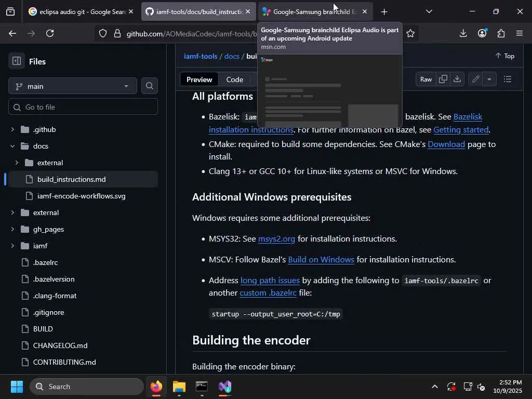Switch to eclipsa audio git Google Search tab
This screenshot has height=399, width=532.
(x=81, y=12)
